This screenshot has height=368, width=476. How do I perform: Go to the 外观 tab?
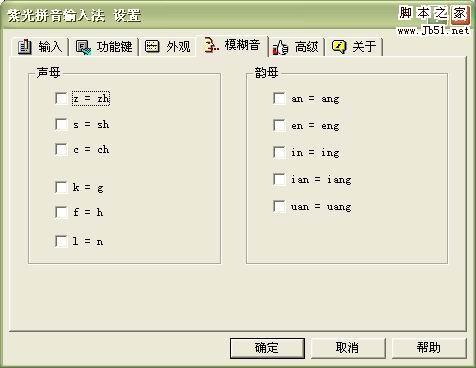[168, 47]
